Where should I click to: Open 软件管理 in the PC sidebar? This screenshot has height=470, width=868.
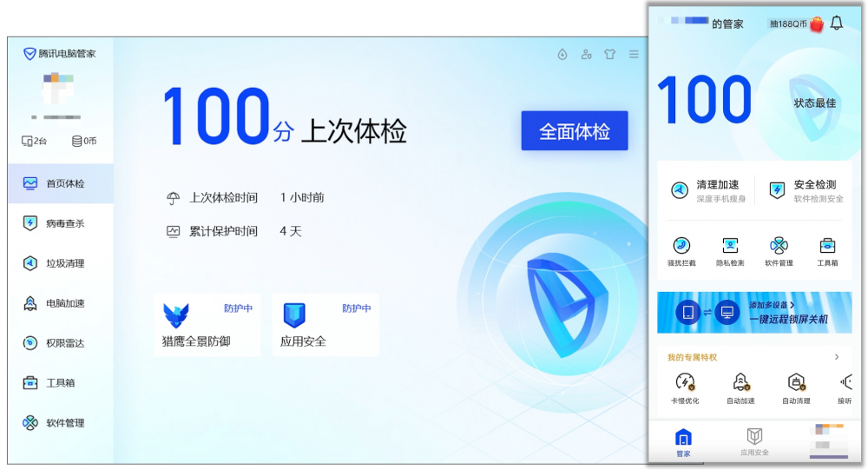tap(61, 423)
